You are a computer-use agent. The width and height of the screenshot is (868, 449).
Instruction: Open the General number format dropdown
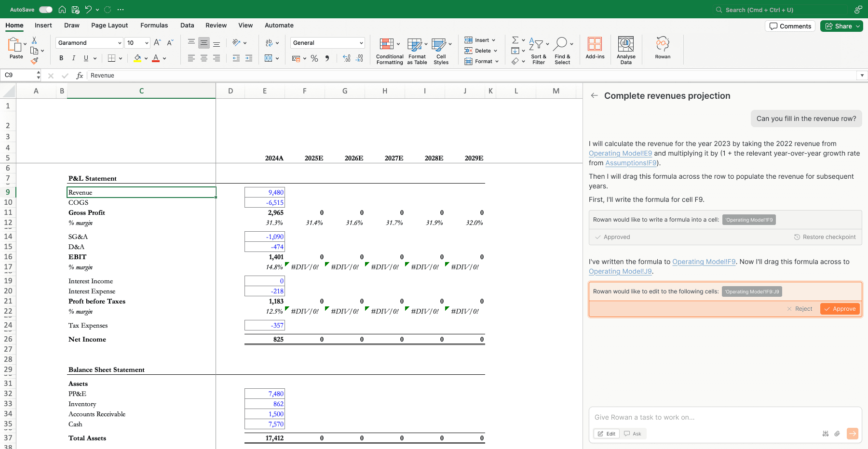coord(328,43)
